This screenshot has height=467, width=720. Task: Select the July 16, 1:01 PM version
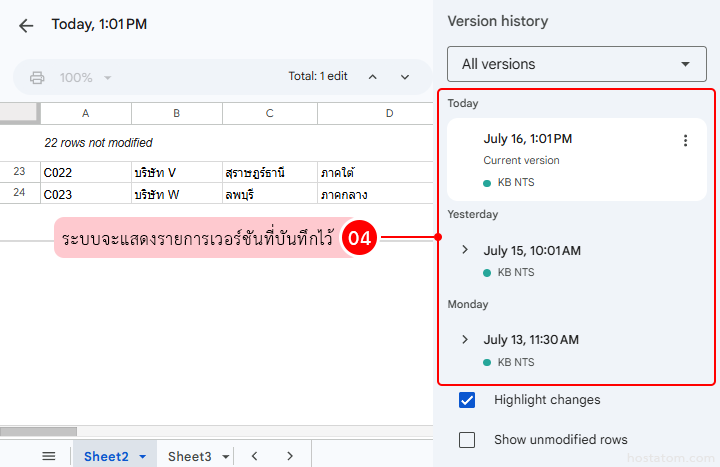pyautogui.click(x=577, y=159)
